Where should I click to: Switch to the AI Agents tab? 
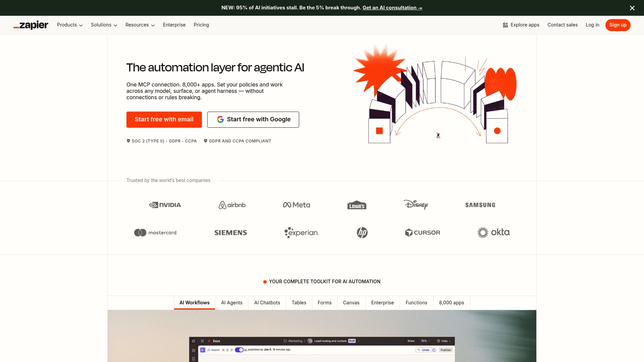231,303
